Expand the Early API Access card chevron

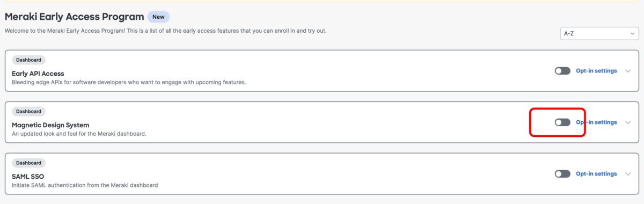tap(628, 71)
